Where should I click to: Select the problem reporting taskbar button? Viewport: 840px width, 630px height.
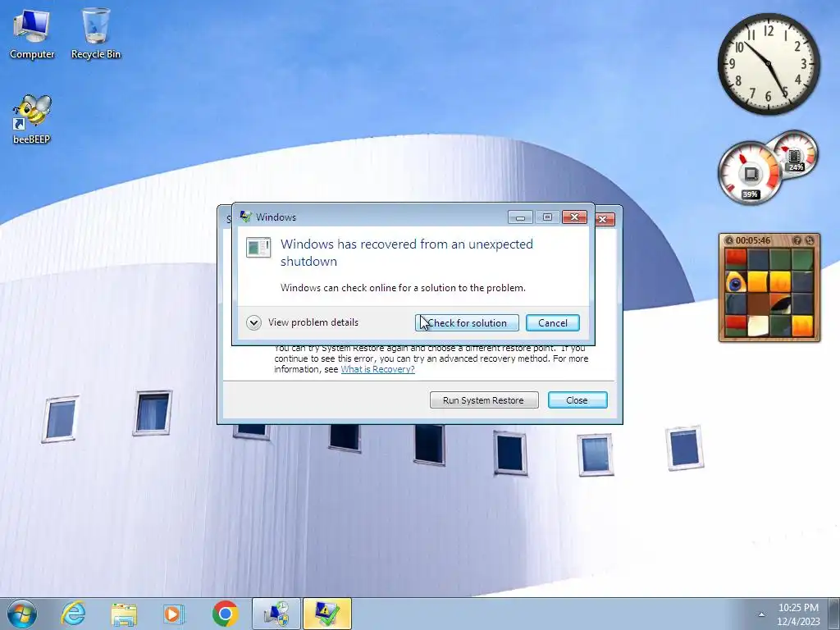pyautogui.click(x=326, y=614)
